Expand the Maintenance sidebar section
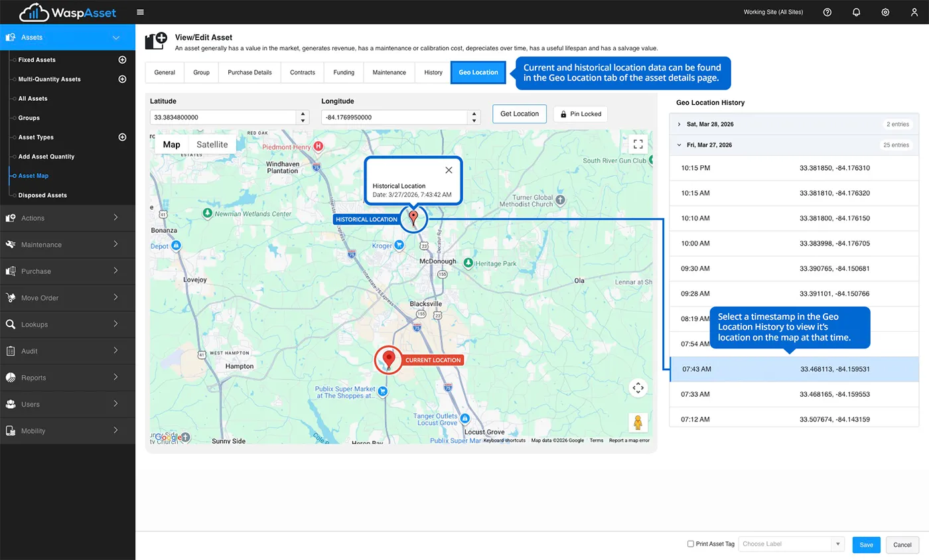The height and width of the screenshot is (560, 929). click(x=68, y=245)
